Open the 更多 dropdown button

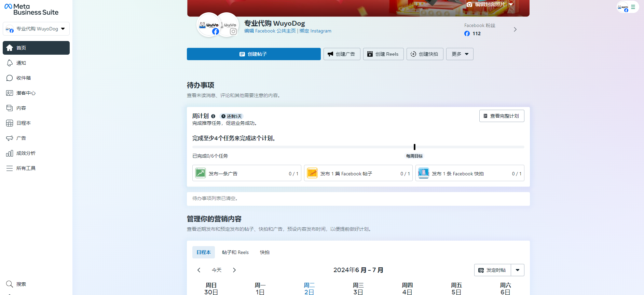460,54
